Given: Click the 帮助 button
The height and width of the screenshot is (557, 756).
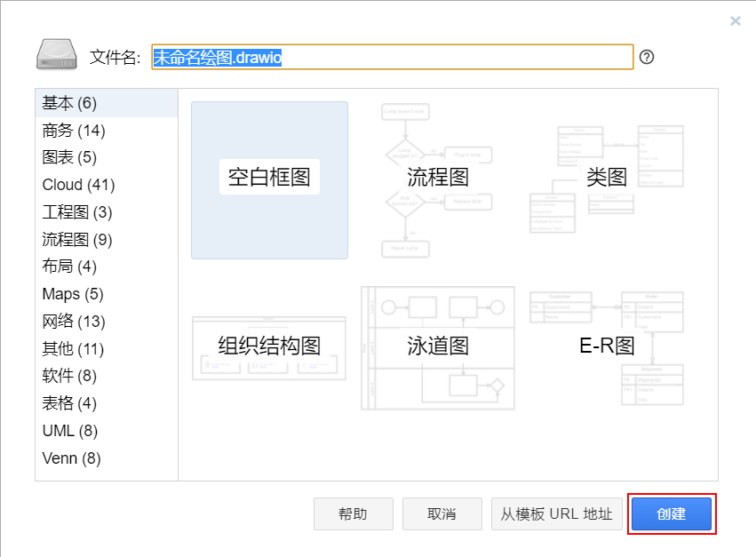Looking at the screenshot, I should (x=354, y=514).
